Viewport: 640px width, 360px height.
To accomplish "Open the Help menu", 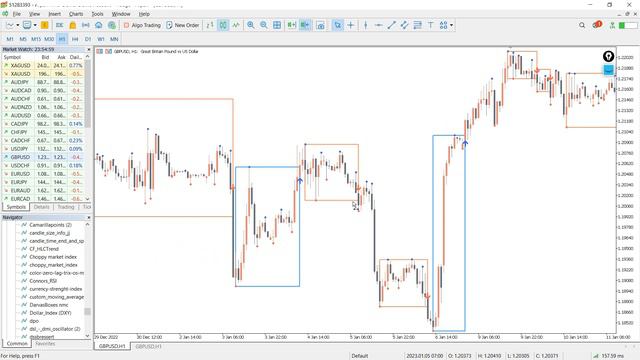I will [x=144, y=14].
